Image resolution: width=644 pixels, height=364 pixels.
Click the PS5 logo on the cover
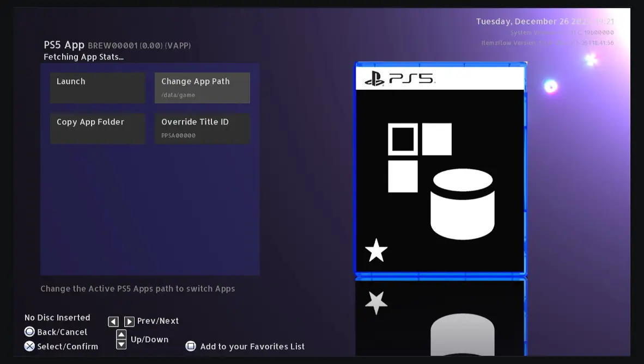pos(399,79)
